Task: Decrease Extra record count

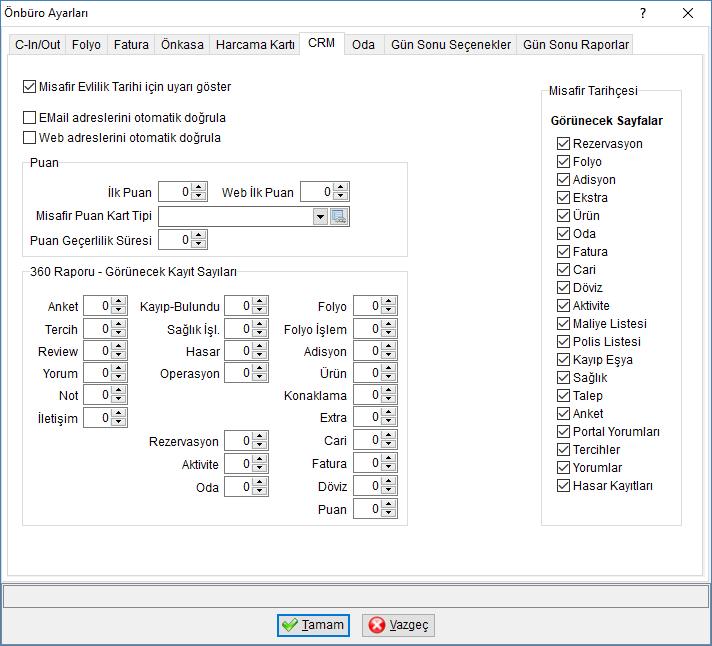Action: pyautogui.click(x=388, y=421)
